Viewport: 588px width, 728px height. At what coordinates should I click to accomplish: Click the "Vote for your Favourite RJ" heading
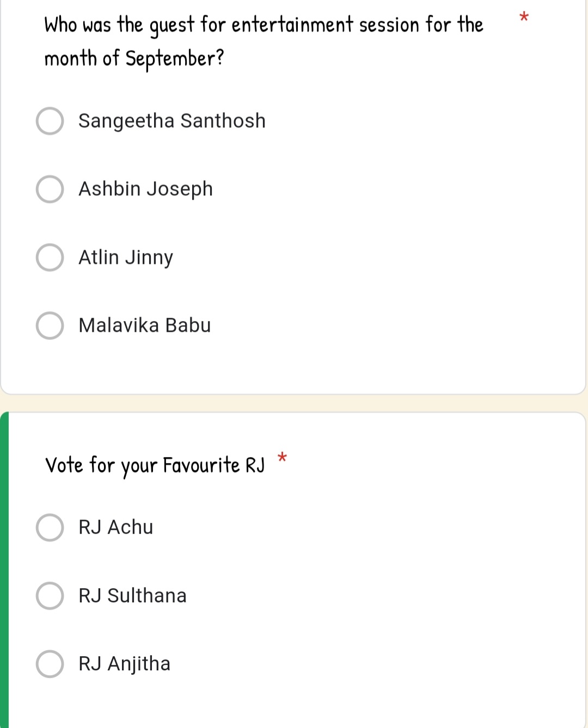point(155,466)
